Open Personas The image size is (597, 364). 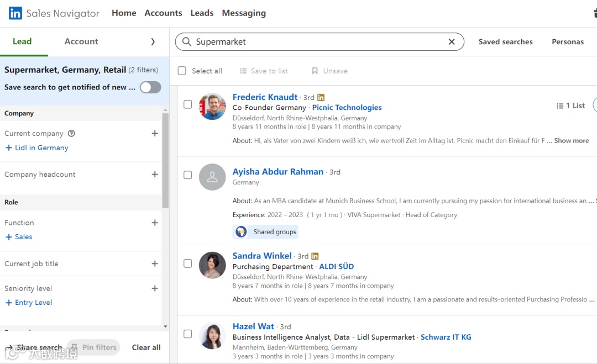point(568,42)
